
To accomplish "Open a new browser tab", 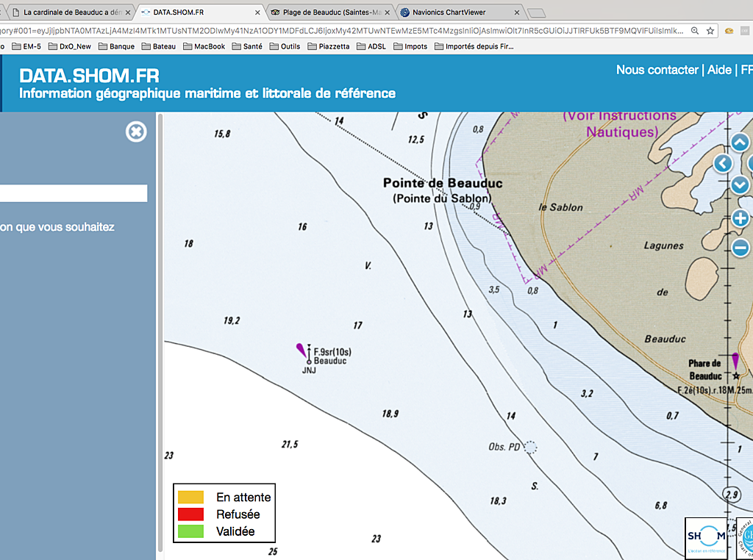I will click(x=536, y=12).
